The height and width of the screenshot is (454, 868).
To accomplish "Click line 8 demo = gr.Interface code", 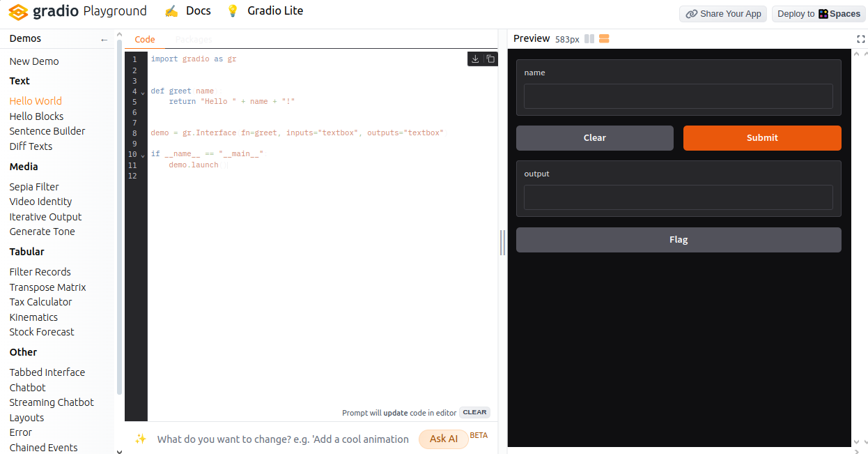I will [x=297, y=133].
